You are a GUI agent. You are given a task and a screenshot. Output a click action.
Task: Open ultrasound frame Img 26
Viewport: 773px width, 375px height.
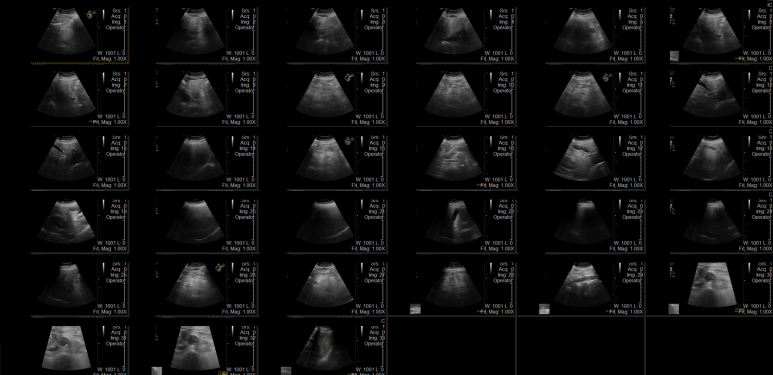pyautogui.click(x=196, y=284)
